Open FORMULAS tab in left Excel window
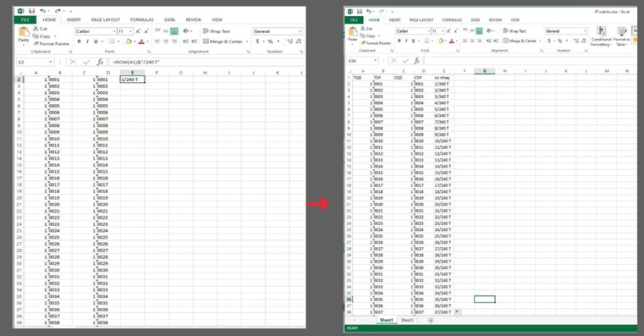This screenshot has height=336, width=644. coord(141,19)
